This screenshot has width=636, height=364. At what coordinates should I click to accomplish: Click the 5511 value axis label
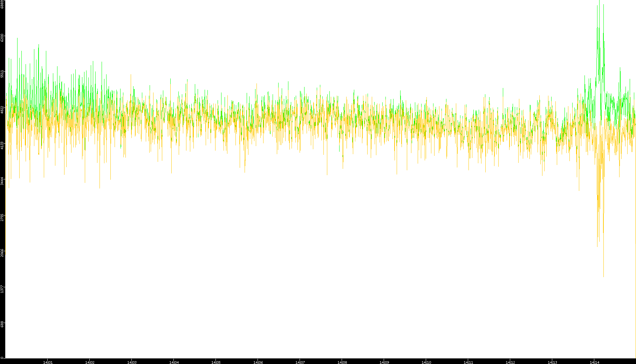click(x=2, y=74)
